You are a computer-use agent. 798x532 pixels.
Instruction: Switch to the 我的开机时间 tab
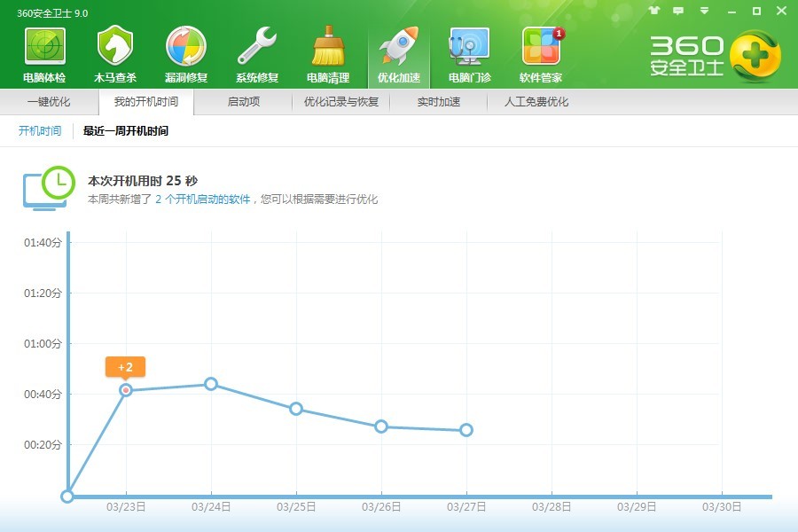click(x=146, y=102)
